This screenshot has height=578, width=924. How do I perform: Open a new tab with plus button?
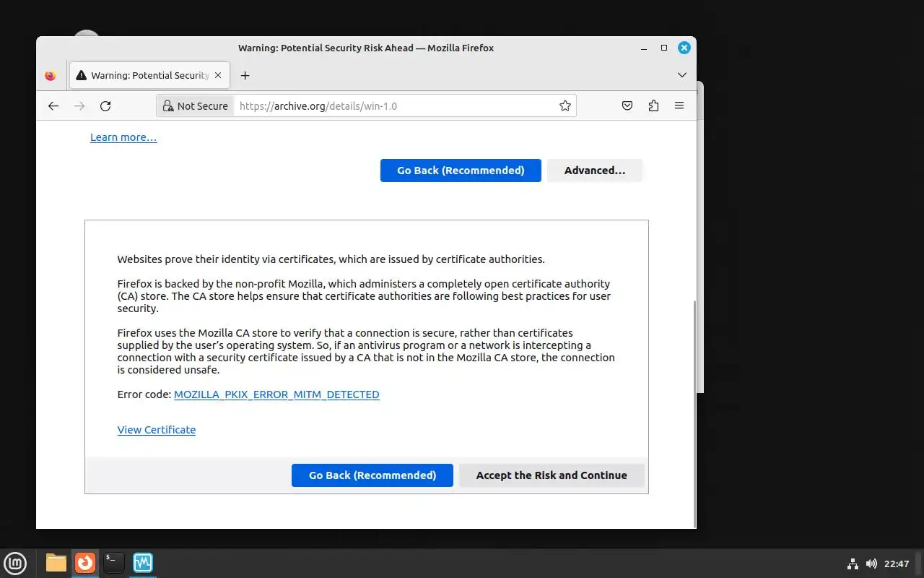pyautogui.click(x=245, y=75)
